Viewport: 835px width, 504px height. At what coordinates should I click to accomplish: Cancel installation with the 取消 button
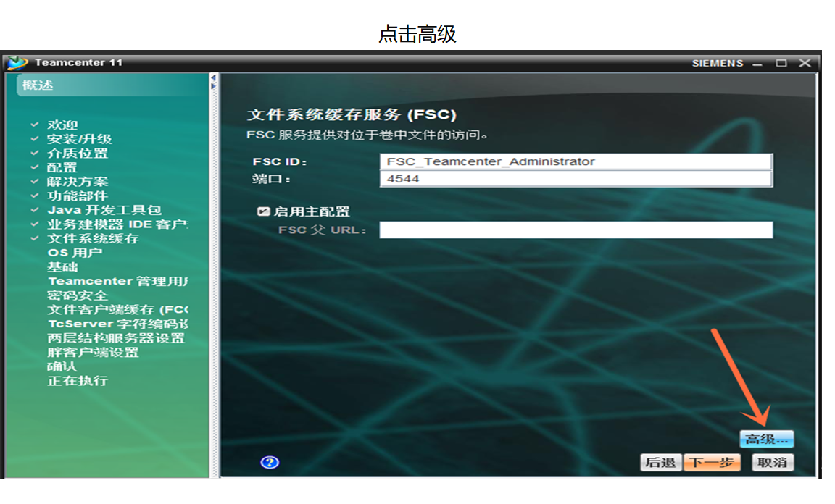tap(772, 462)
